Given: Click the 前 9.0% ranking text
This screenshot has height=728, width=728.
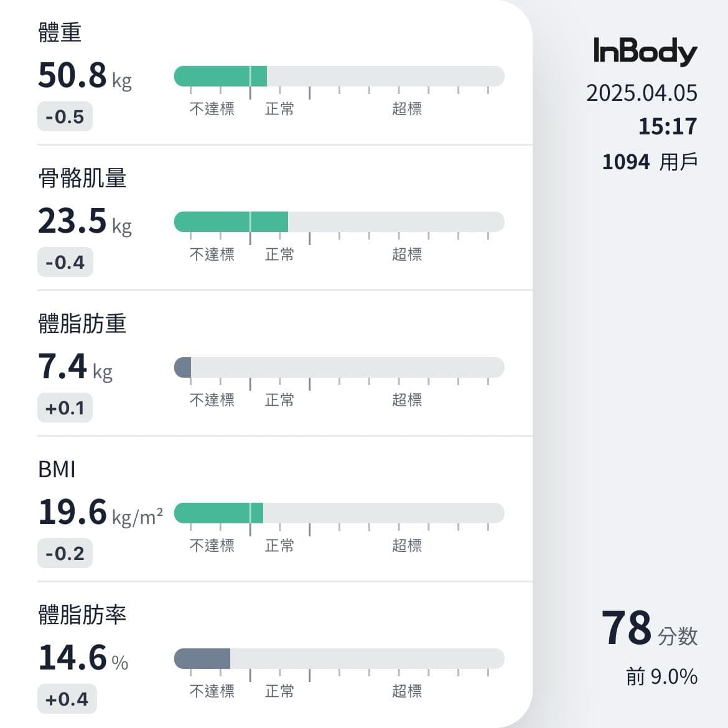Looking at the screenshot, I should tap(661, 677).
